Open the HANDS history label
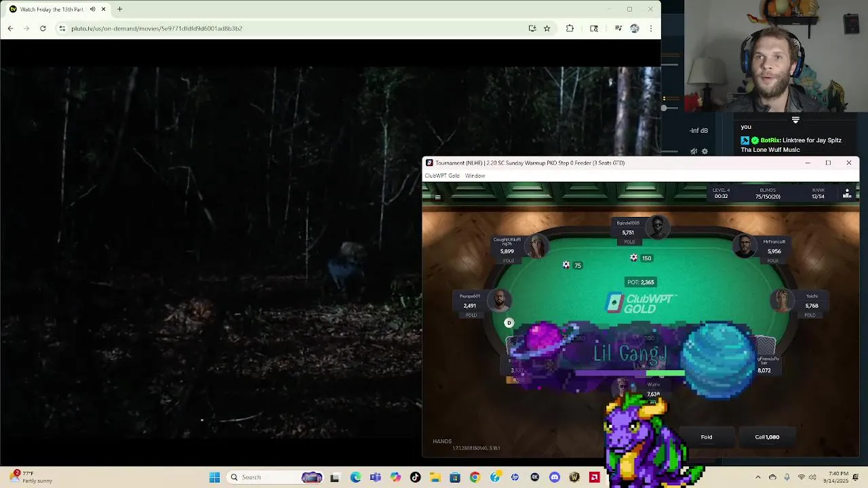This screenshot has height=488, width=868. coord(442,441)
